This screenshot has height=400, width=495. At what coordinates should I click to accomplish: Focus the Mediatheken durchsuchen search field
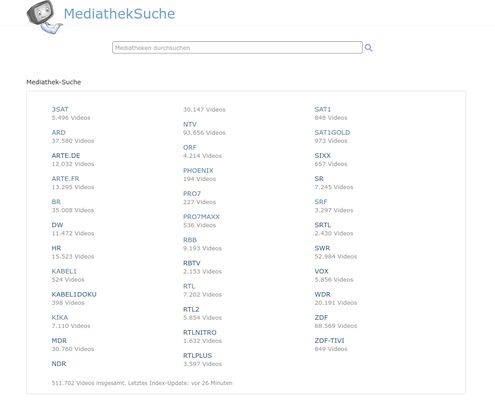click(x=237, y=48)
